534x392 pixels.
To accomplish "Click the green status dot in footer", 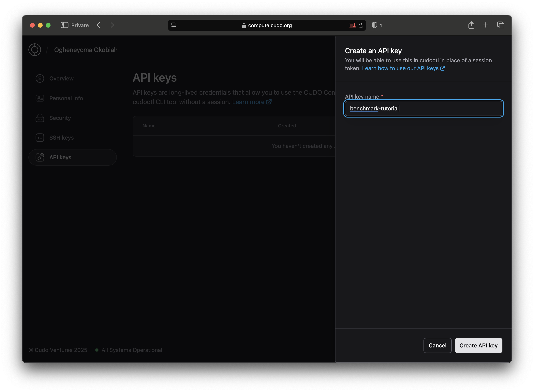I will coord(97,350).
